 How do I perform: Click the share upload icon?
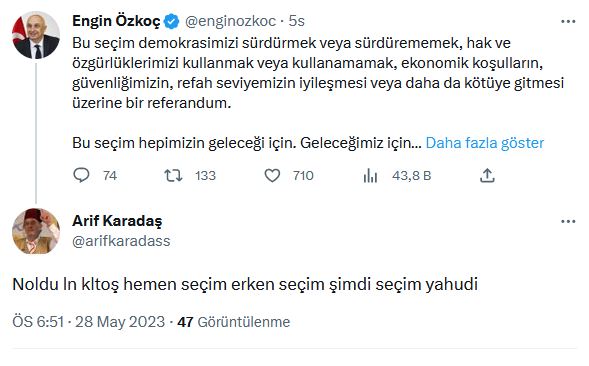[x=487, y=175]
